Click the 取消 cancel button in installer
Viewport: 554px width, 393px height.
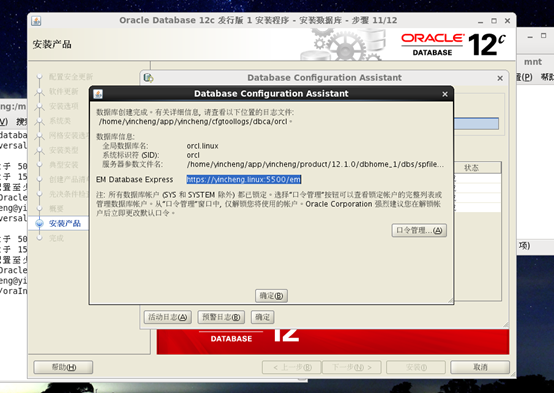480,367
